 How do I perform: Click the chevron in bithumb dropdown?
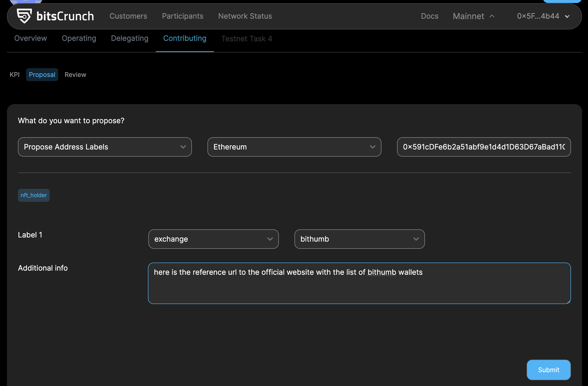click(416, 239)
